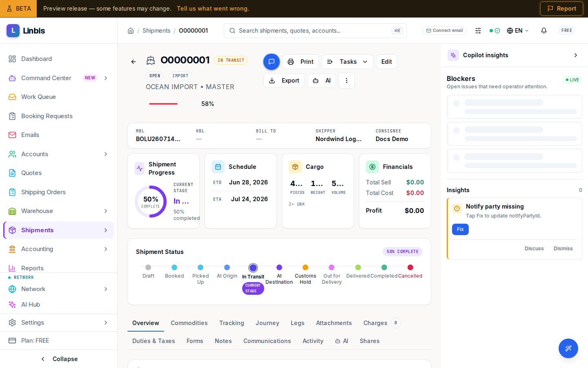Open the notifications bell
588x368 pixels.
544,31
